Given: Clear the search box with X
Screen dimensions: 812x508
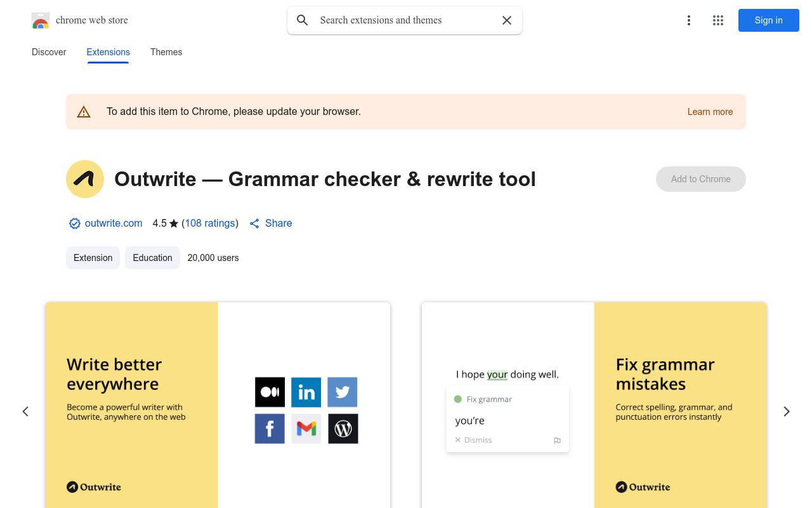Looking at the screenshot, I should 507,20.
